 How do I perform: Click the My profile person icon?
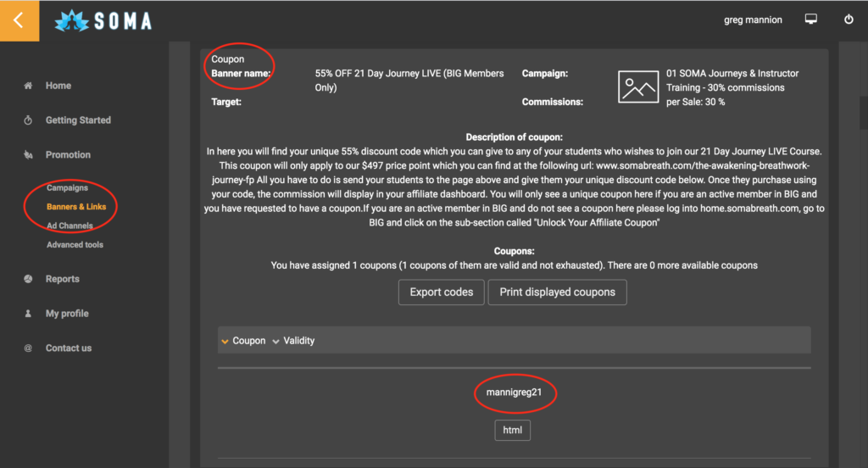[x=28, y=314]
